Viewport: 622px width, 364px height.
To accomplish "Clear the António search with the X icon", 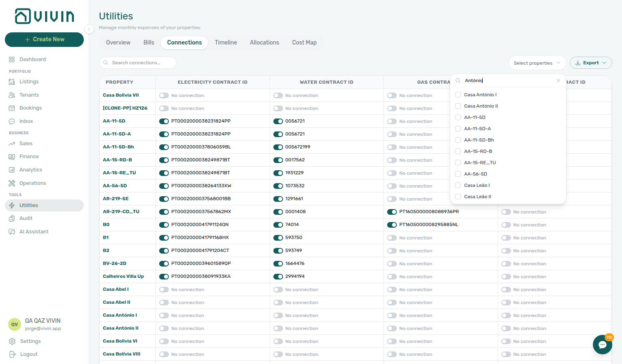I will point(558,80).
